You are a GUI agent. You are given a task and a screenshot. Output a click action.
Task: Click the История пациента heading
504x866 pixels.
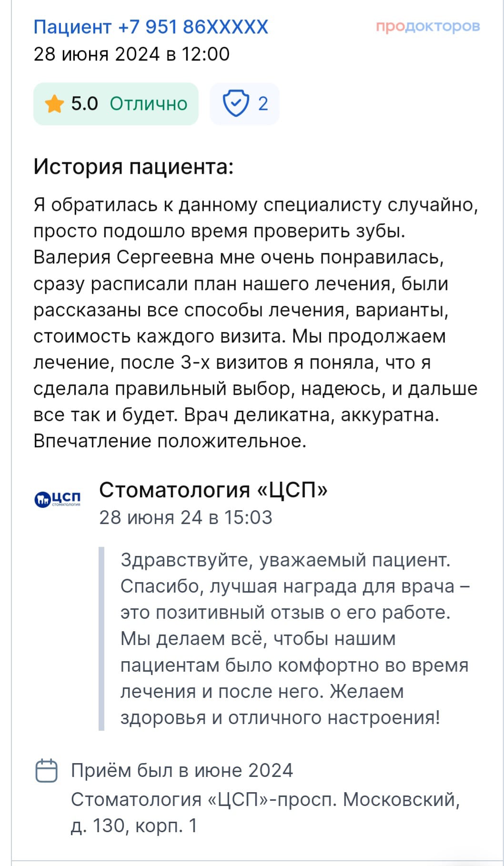coord(133,167)
